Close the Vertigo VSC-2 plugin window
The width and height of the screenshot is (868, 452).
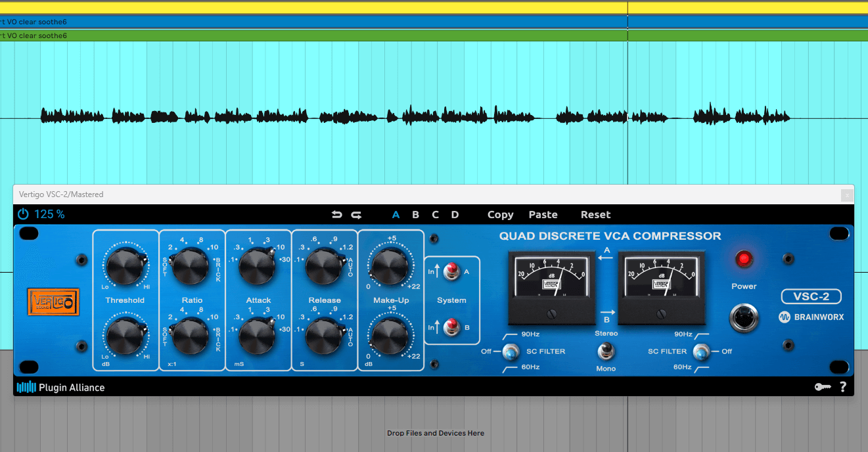pyautogui.click(x=847, y=194)
